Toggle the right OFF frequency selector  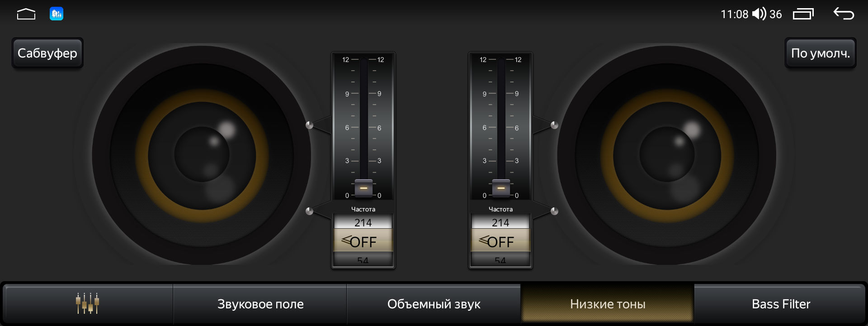coord(500,241)
